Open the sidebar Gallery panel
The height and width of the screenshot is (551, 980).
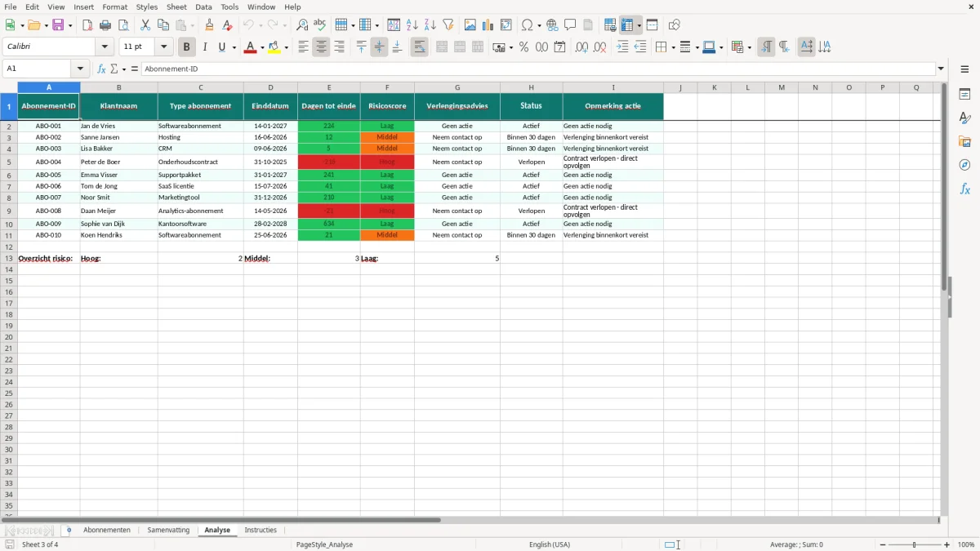click(964, 141)
